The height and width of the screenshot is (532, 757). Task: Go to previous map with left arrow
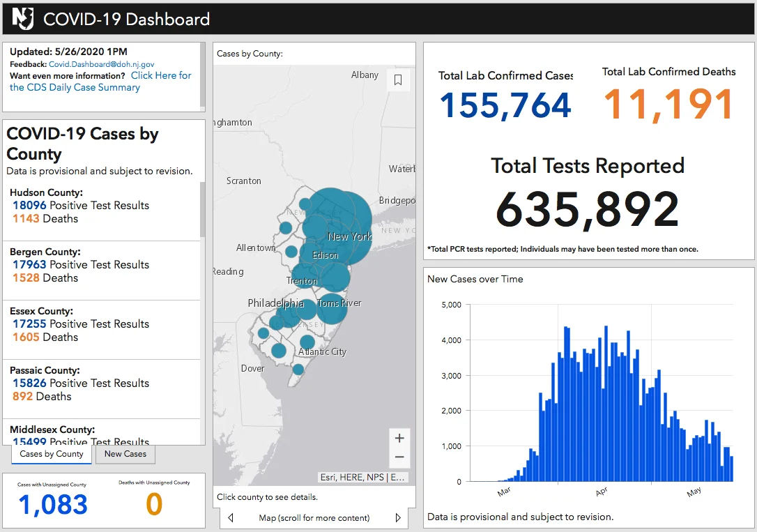231,517
